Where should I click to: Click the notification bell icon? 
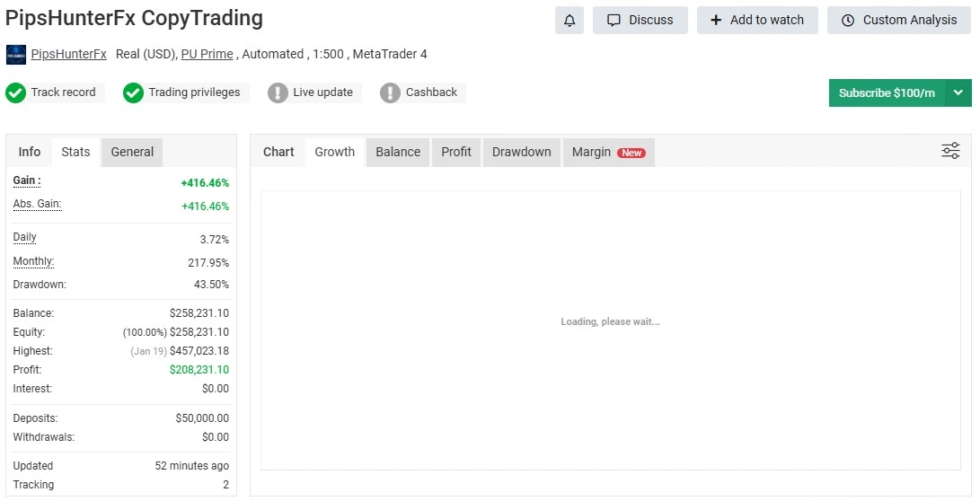pos(569,20)
